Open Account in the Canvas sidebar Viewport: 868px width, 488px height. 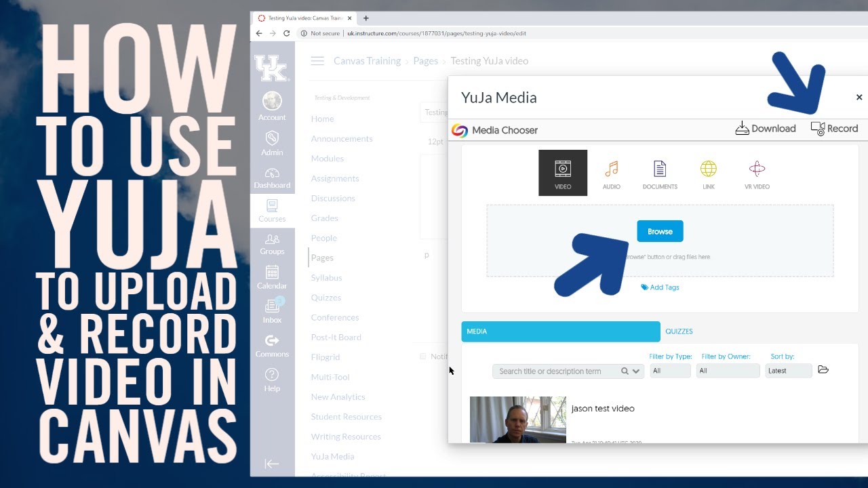point(272,106)
